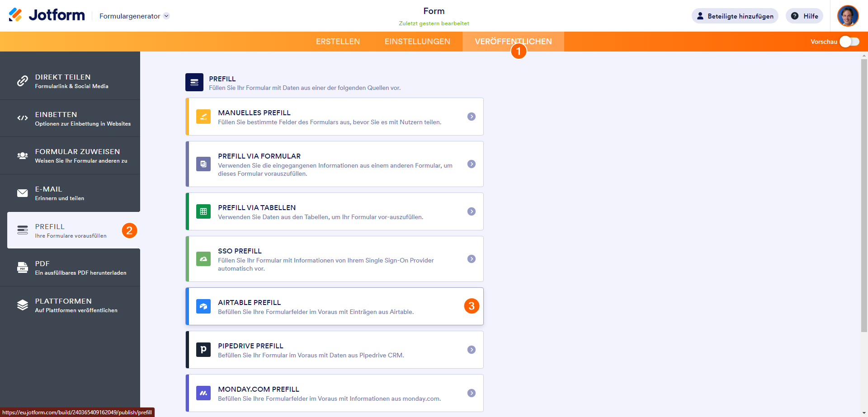Open the Hilfe help button
Viewport: 868px width, 417px height.
coord(805,16)
